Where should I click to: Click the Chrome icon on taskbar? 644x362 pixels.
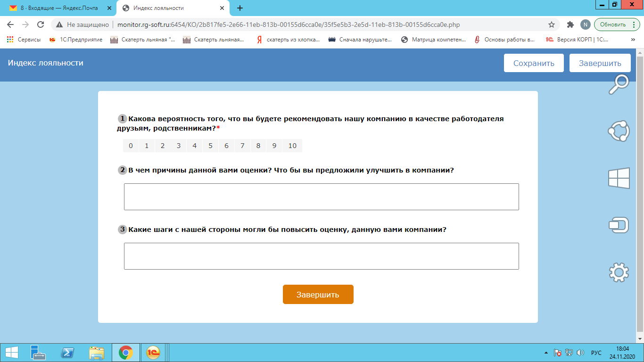[x=125, y=353]
